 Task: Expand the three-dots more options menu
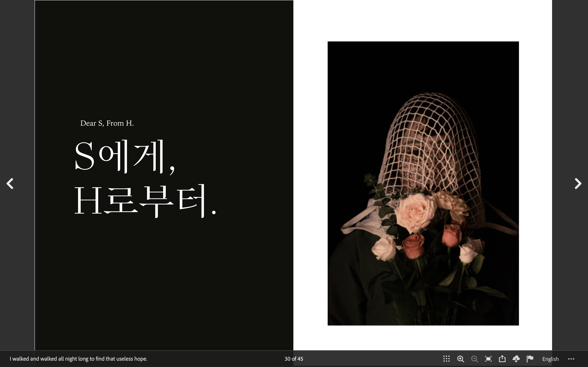point(571,359)
